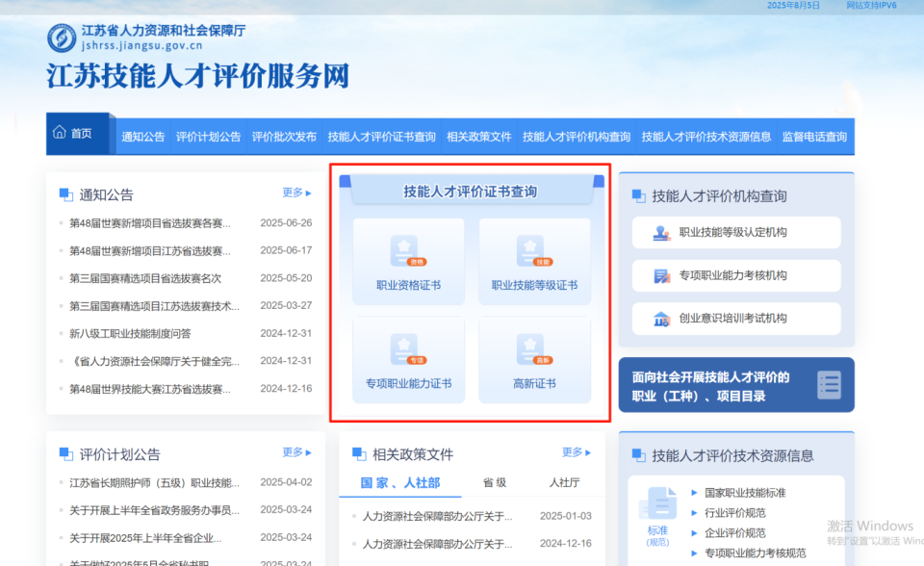Click the 江苏技能人才评价服务网 site title
Screen dimensions: 924x566
(198, 77)
